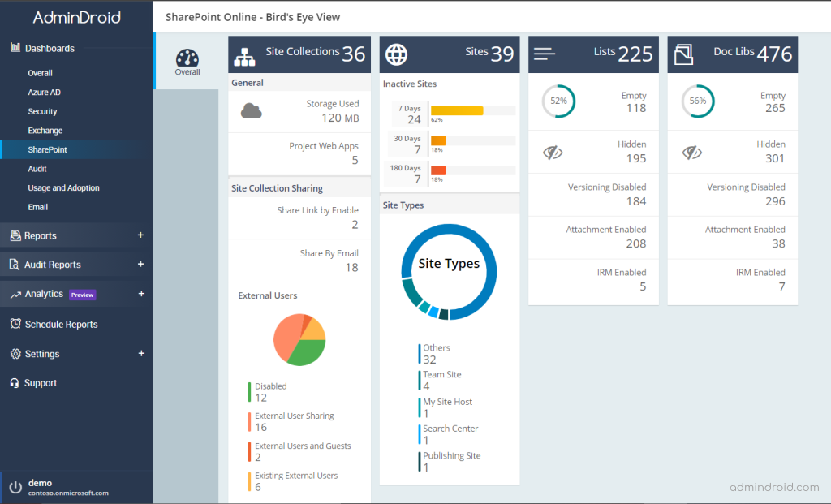Click the demo account name

pos(41,483)
